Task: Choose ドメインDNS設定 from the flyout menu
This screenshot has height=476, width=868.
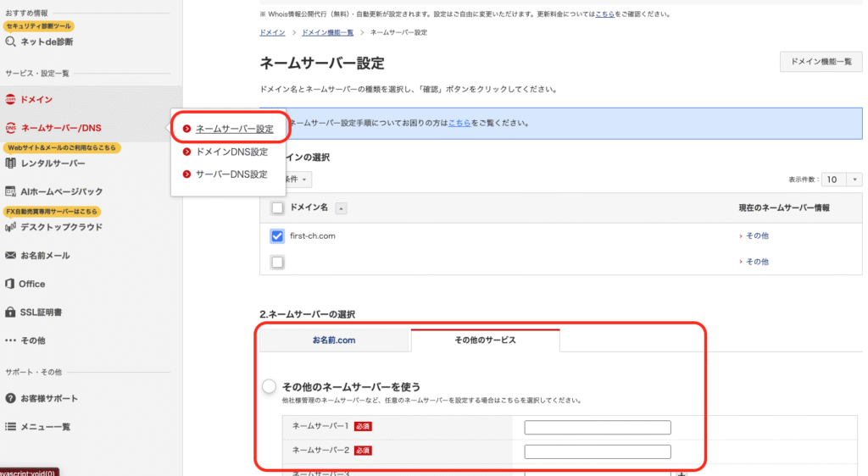Action: (x=231, y=152)
